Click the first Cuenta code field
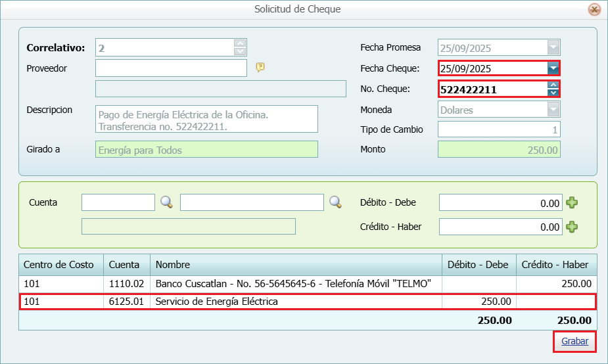This screenshot has height=364, width=608. 118,202
